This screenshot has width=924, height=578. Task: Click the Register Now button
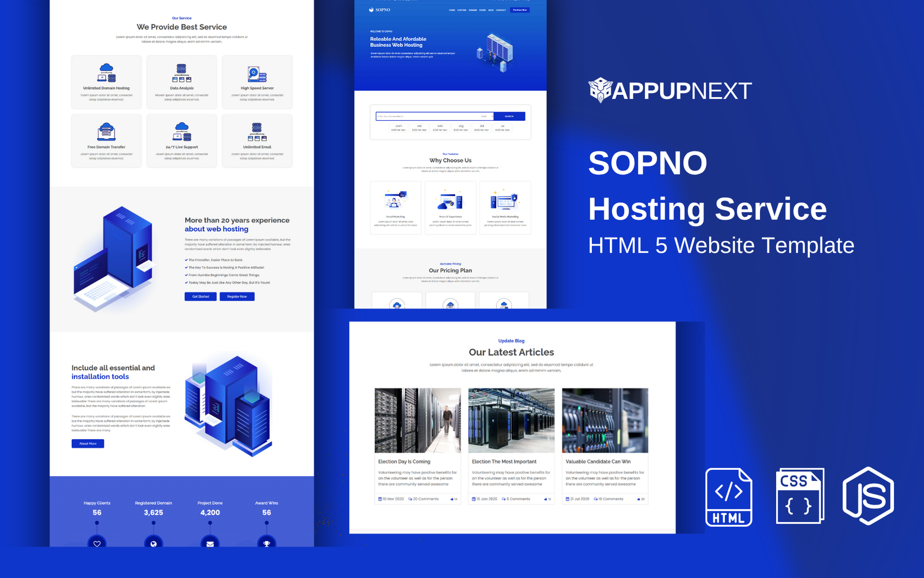(x=237, y=297)
